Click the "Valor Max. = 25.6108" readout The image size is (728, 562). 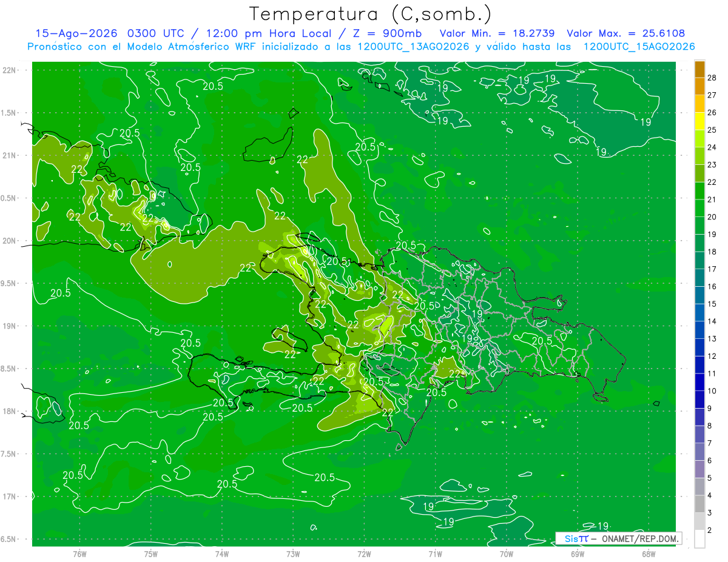point(626,33)
